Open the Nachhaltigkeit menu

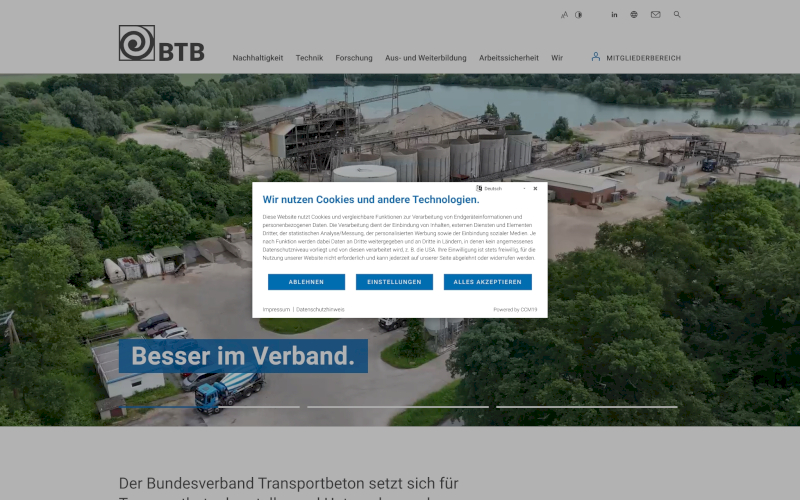click(258, 58)
